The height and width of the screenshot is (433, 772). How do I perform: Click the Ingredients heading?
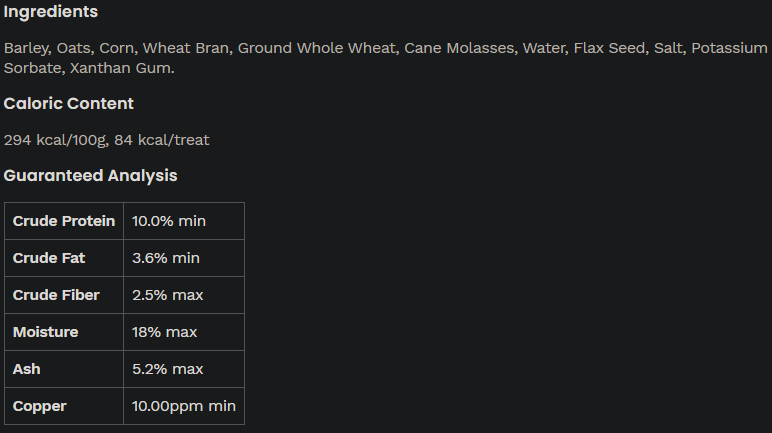tap(51, 12)
